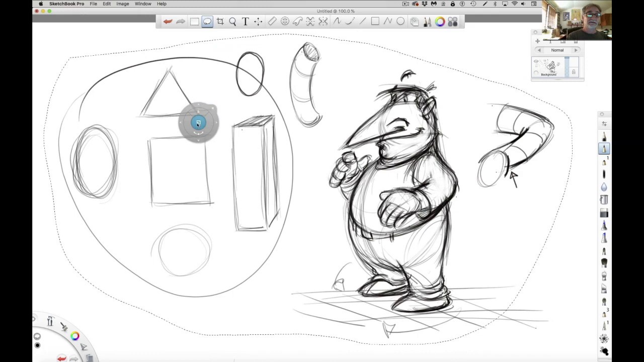This screenshot has width=644, height=362.
Task: Select the topmost pencil in brush palette
Action: 604,136
